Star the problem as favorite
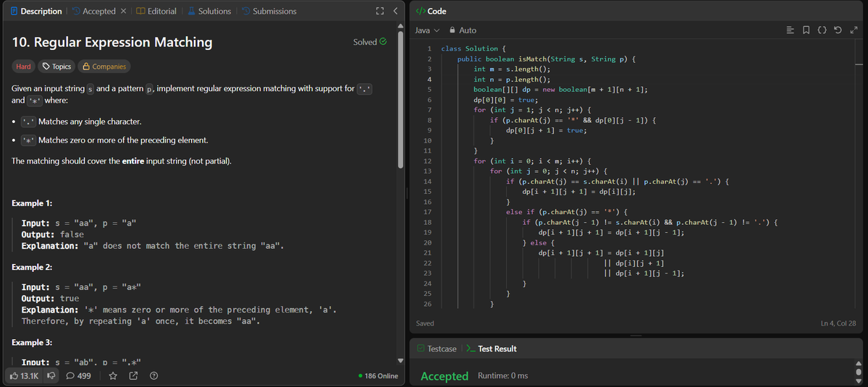This screenshot has width=868, height=387. tap(113, 376)
